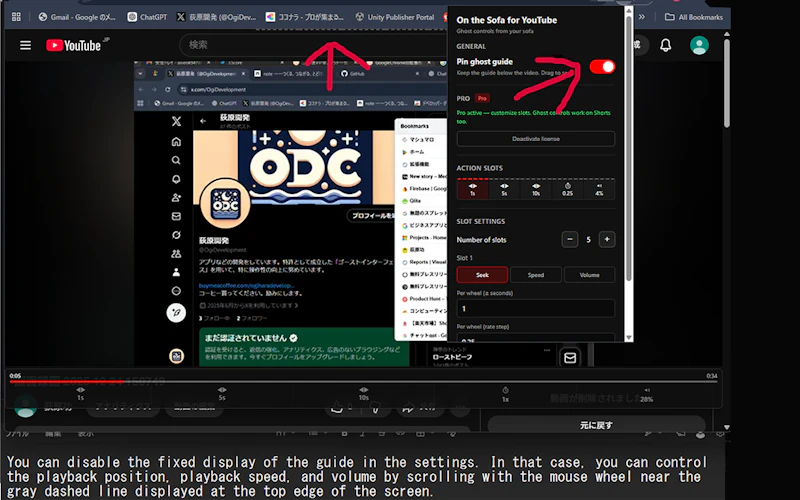Screen dimensions: 800x500
Task: Click the ghost guide 1x speed slot
Action: point(505,394)
